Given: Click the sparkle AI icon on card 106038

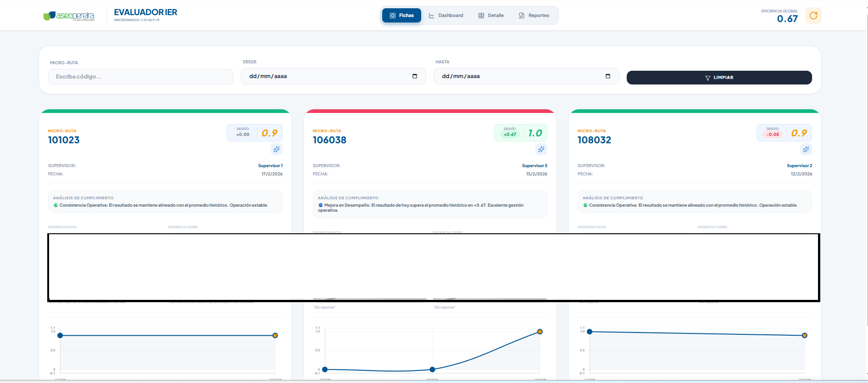Looking at the screenshot, I should [541, 149].
